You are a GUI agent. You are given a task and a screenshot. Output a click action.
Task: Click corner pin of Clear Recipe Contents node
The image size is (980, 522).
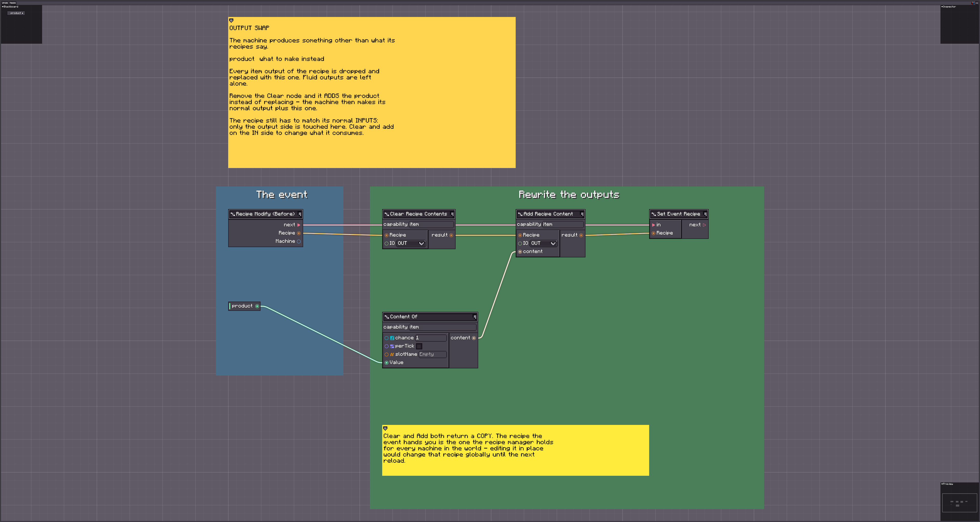452,214
